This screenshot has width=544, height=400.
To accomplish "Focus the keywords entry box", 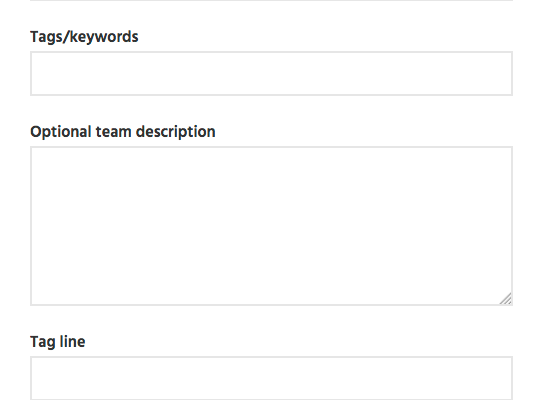I will click(271, 74).
